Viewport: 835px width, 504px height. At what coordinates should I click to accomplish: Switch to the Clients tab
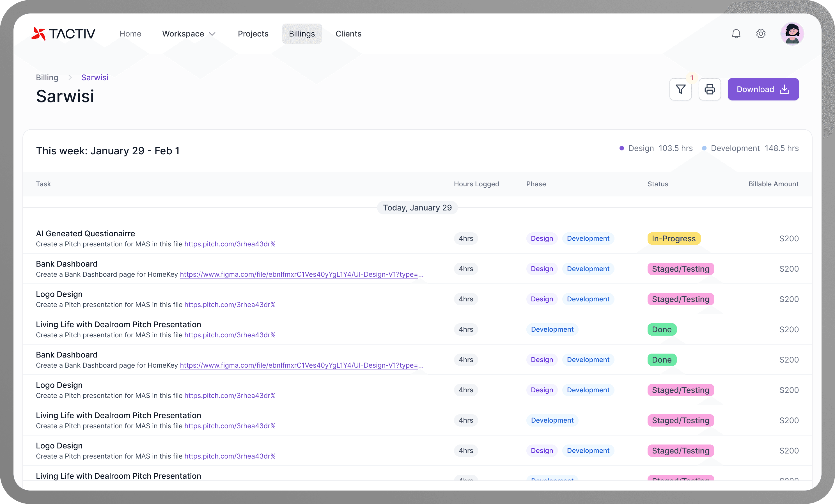348,34
